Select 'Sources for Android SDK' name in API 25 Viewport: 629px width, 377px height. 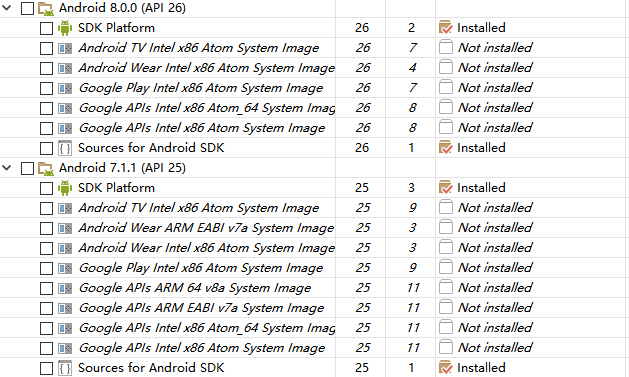coord(151,368)
